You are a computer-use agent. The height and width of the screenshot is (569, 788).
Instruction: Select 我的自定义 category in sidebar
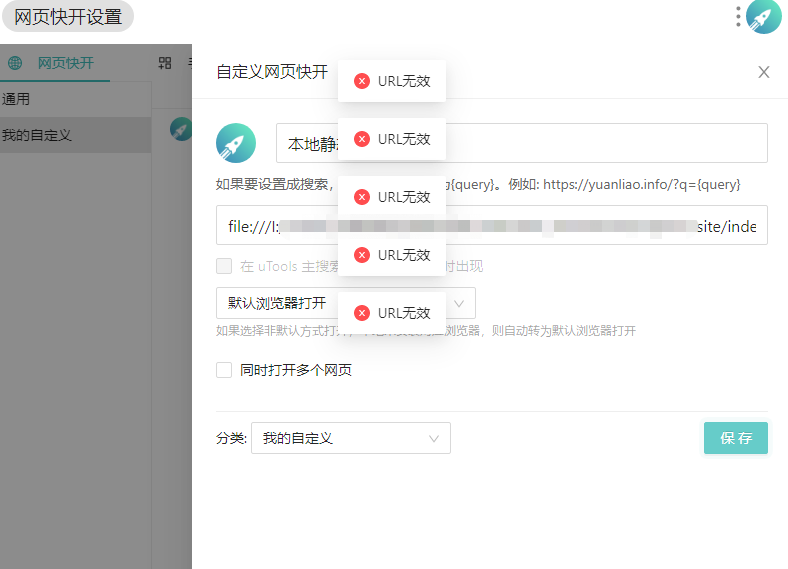click(75, 135)
